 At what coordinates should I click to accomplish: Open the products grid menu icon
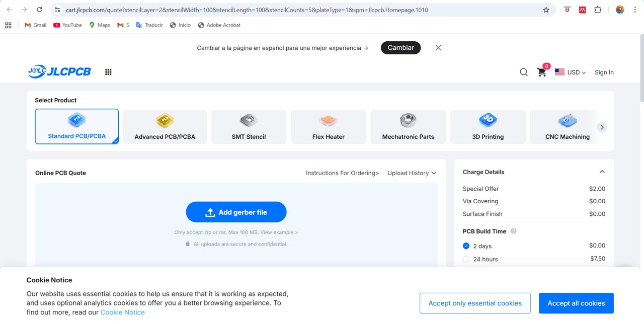coord(108,72)
